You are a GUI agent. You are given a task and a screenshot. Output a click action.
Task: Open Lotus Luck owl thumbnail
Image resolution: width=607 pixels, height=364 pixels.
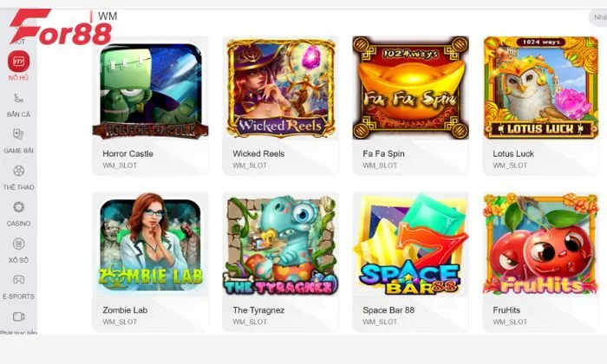541,88
